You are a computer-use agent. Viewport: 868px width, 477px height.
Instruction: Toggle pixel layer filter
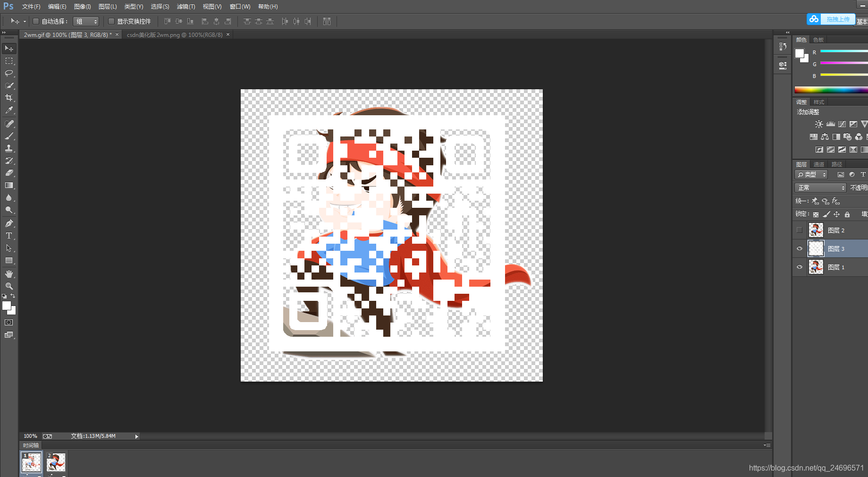click(841, 175)
